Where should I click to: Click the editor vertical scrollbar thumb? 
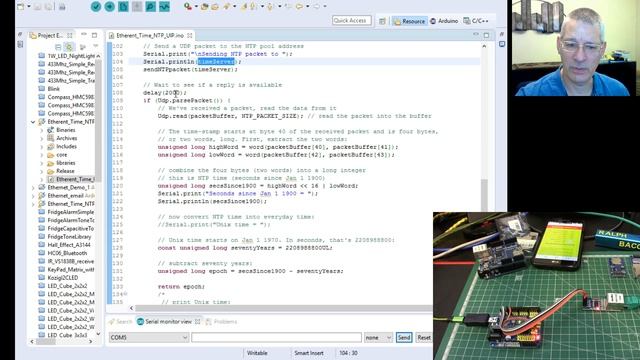pos(484,195)
